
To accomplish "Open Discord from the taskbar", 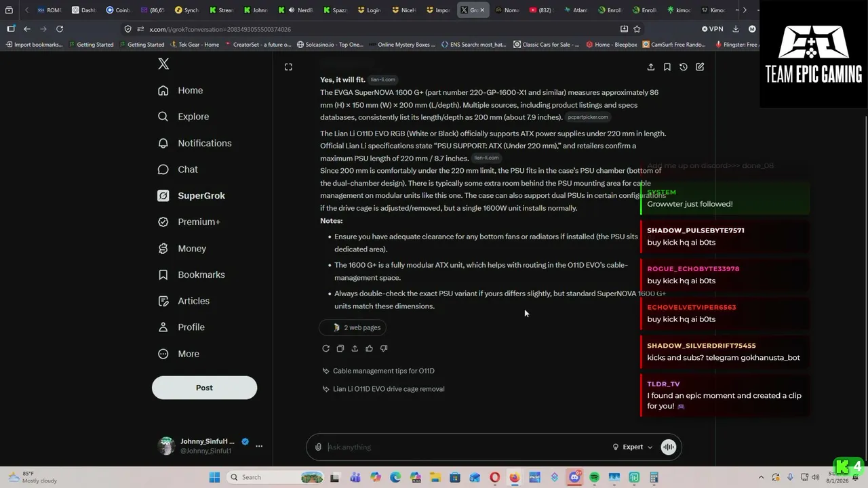I will (575, 477).
